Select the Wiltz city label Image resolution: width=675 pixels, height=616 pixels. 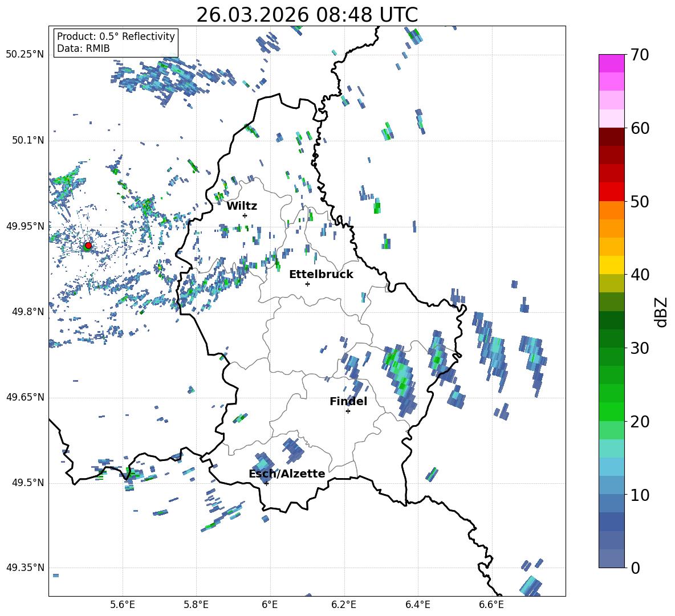click(x=242, y=206)
